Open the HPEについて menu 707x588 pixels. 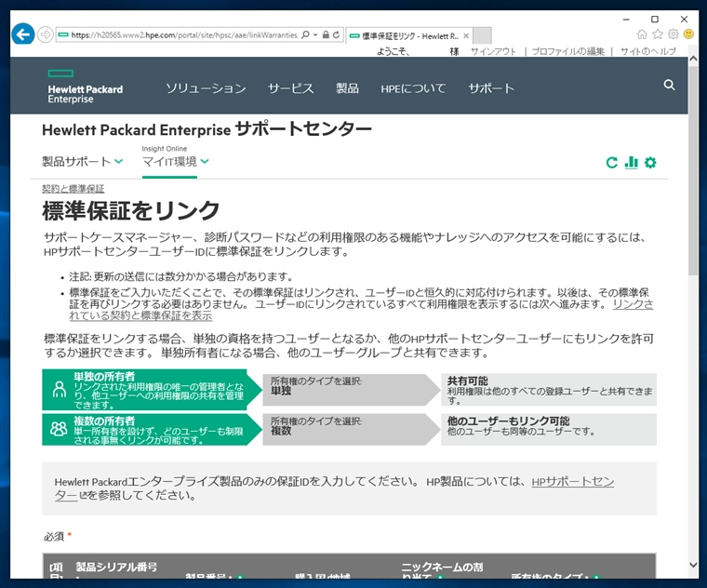pos(413,88)
